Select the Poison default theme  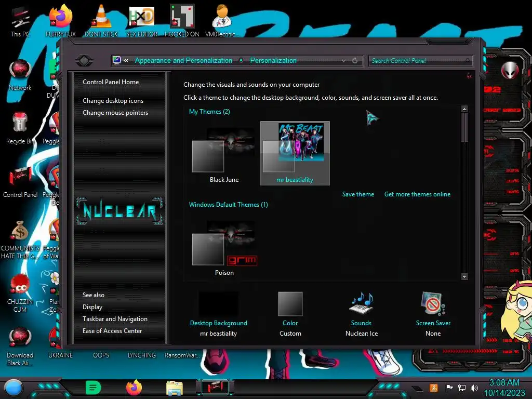[x=224, y=248]
